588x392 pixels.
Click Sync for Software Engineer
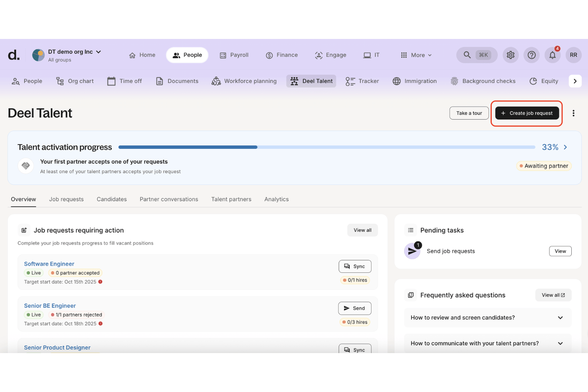tap(355, 266)
